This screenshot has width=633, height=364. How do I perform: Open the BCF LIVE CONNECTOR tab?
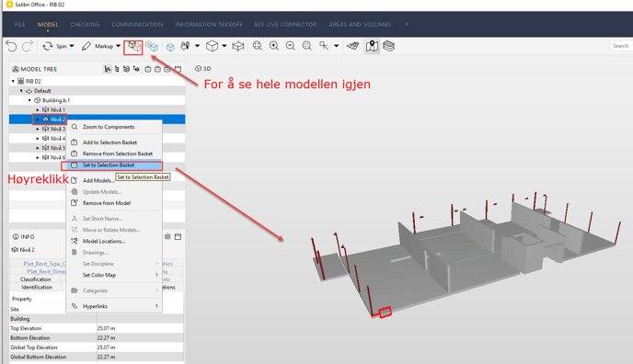285,25
